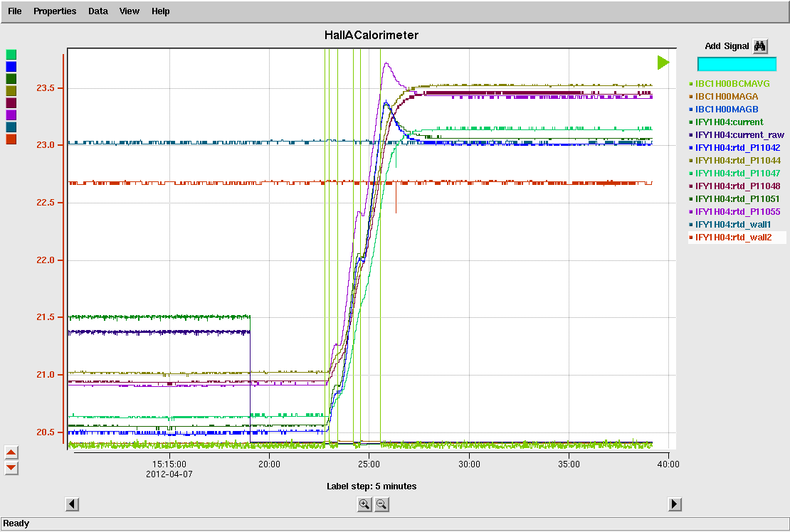Open the Data menu
Screen dimensions: 790x532
tap(98, 11)
